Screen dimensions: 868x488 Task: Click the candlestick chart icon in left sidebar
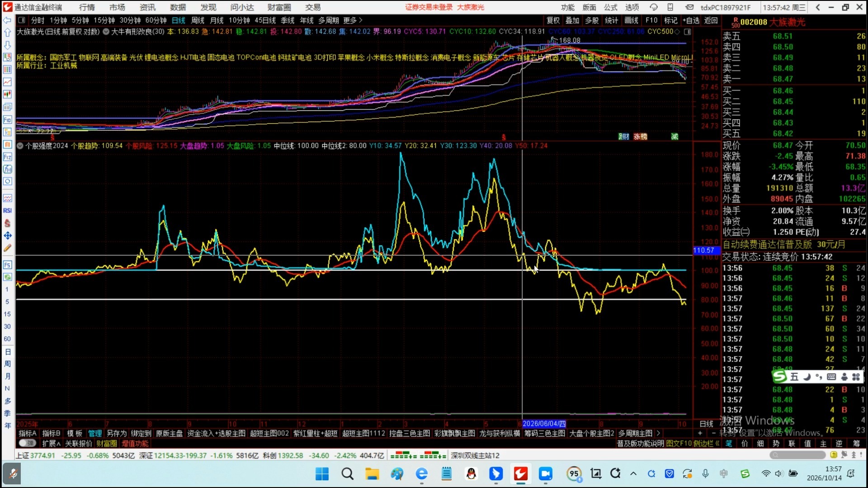(7, 94)
